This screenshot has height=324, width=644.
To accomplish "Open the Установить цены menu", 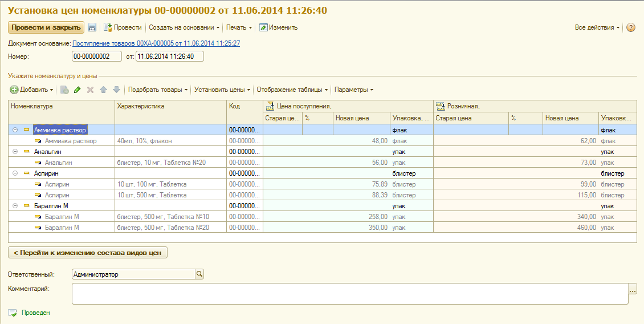I will pos(222,90).
